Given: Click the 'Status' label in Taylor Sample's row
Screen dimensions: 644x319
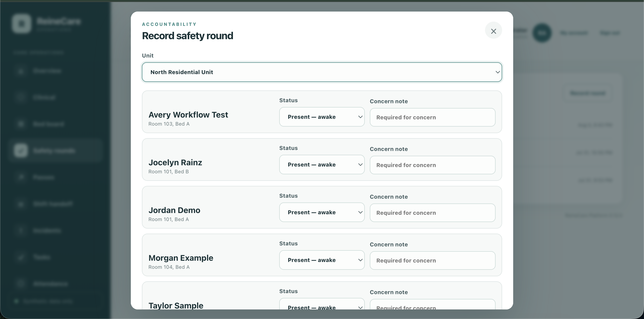Looking at the screenshot, I should (288, 291).
